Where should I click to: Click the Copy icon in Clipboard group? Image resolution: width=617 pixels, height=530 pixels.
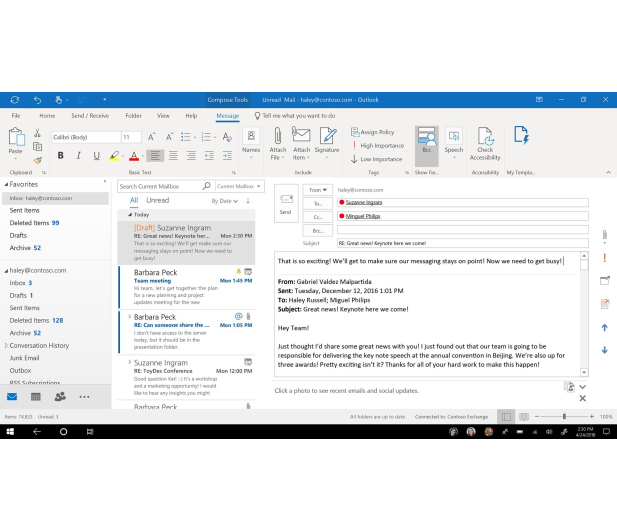pos(37,147)
